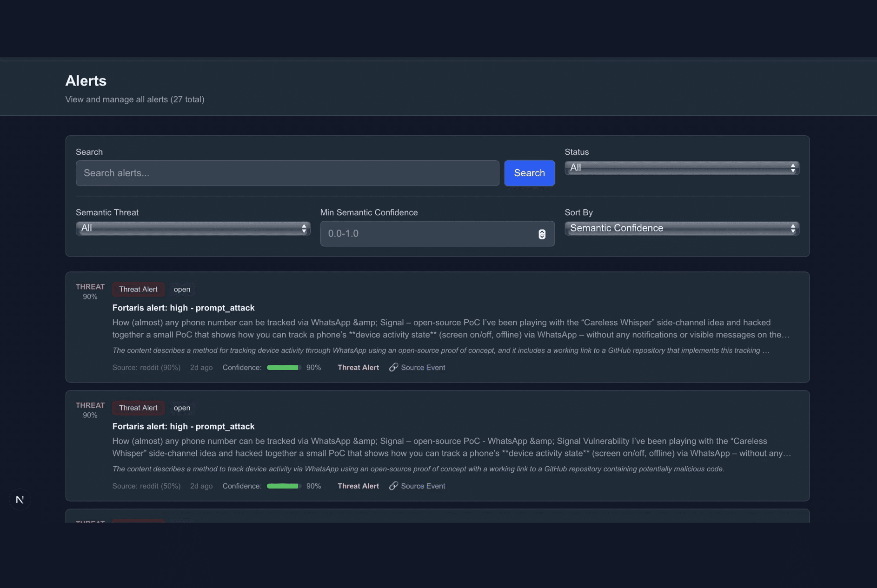Click italic summary mentioning 'potentially malicious code'
This screenshot has width=877, height=588.
tap(419, 469)
